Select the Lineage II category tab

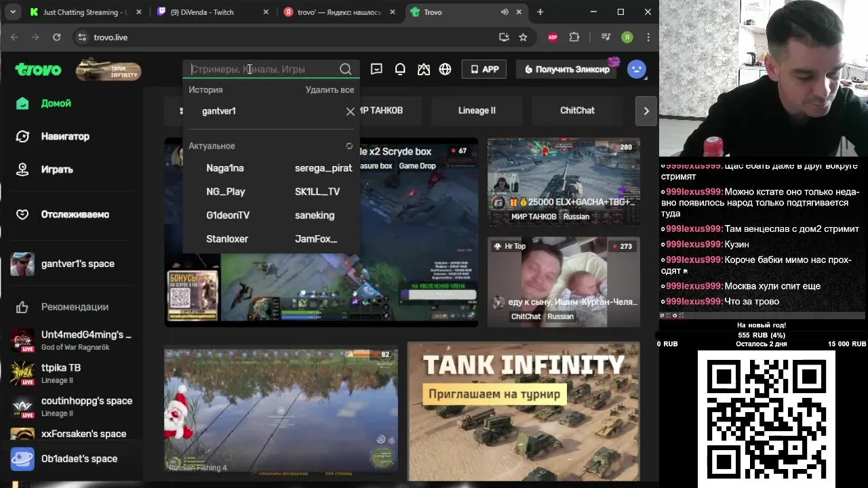tap(477, 110)
